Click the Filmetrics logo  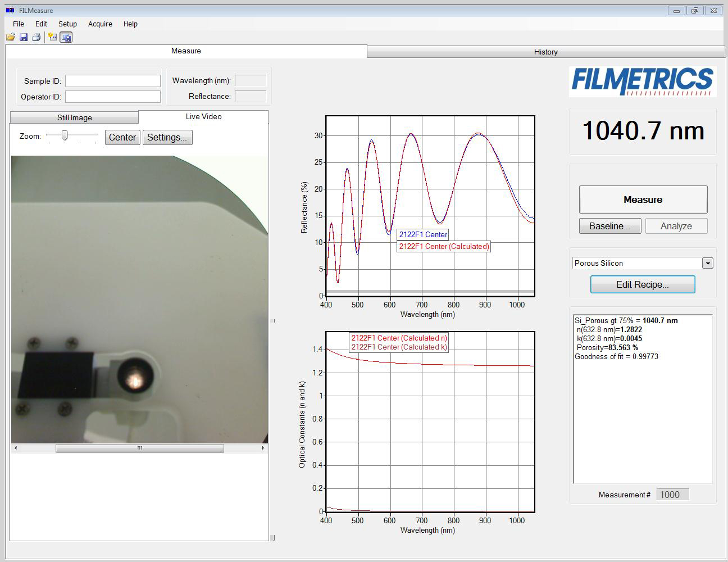(643, 81)
